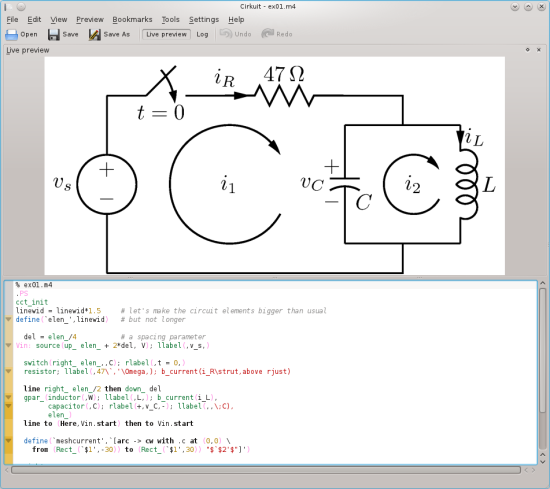This screenshot has height=489, width=550.
Task: Open the File menu
Action: tap(12, 20)
